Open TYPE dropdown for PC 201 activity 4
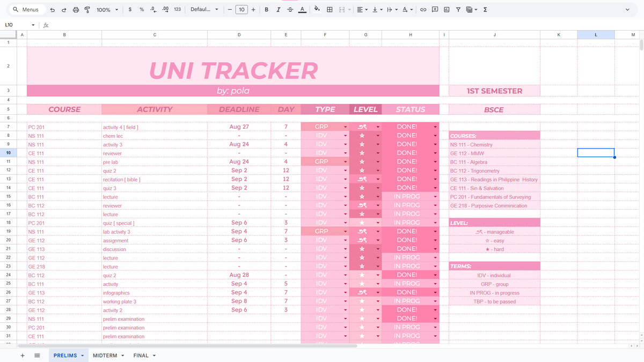This screenshot has height=362, width=644. pyautogui.click(x=345, y=127)
